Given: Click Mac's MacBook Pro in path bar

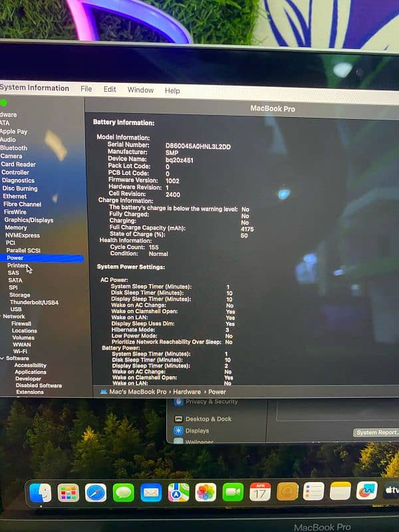Looking at the screenshot, I should (x=138, y=392).
